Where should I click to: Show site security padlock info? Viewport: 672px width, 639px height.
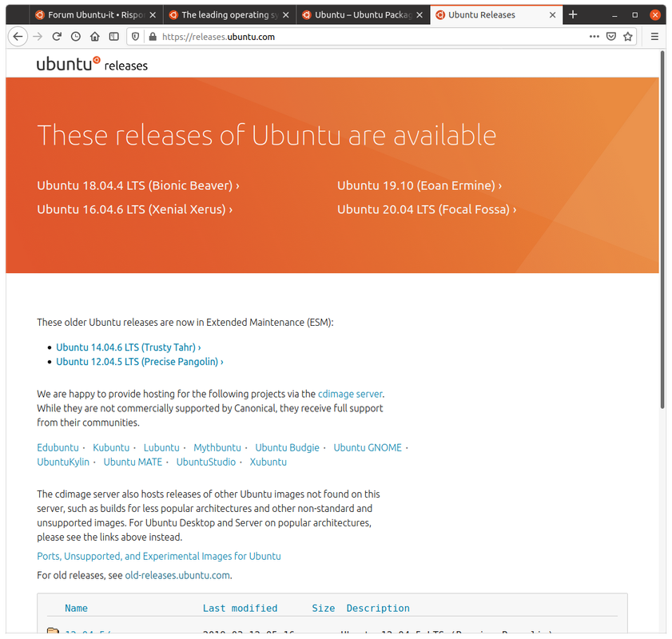coord(153,37)
